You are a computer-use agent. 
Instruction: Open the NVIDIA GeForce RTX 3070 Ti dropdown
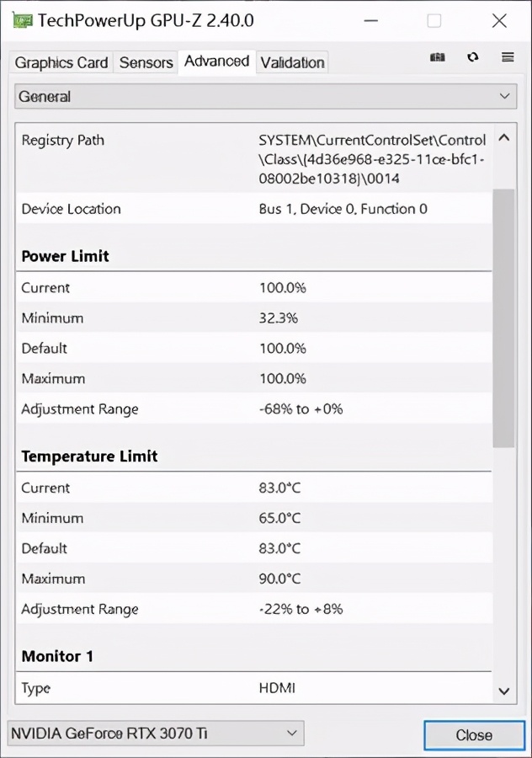pyautogui.click(x=155, y=734)
